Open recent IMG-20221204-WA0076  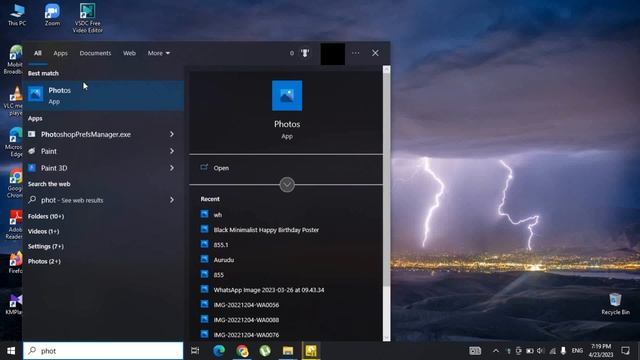tap(246, 335)
